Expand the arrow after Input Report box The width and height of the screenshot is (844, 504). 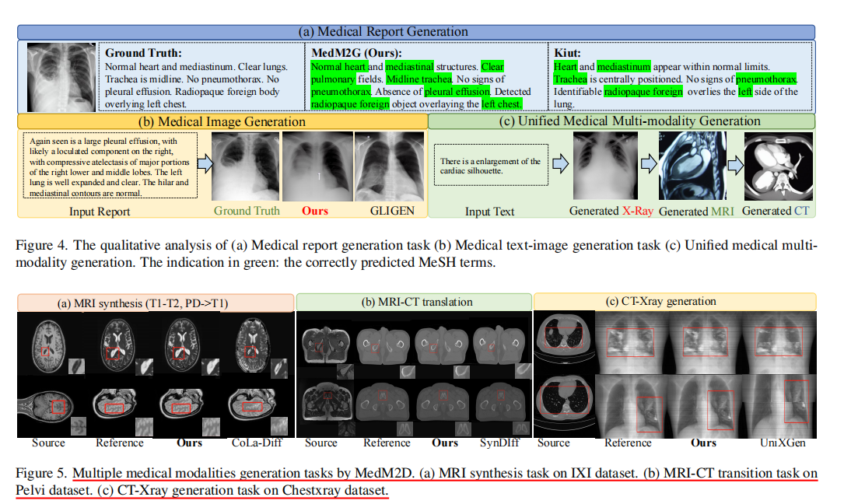coord(205,165)
